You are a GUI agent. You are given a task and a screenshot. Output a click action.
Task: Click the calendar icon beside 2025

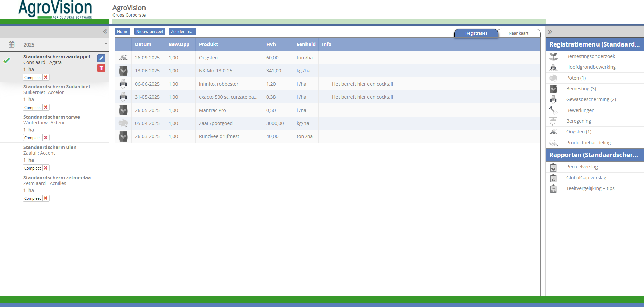click(12, 44)
